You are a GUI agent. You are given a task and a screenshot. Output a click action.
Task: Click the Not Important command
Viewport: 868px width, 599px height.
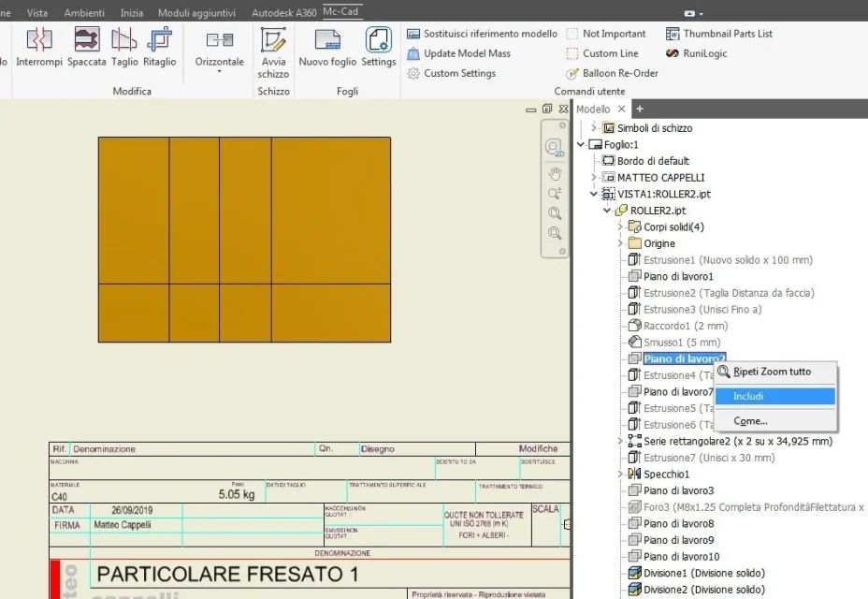(x=606, y=34)
